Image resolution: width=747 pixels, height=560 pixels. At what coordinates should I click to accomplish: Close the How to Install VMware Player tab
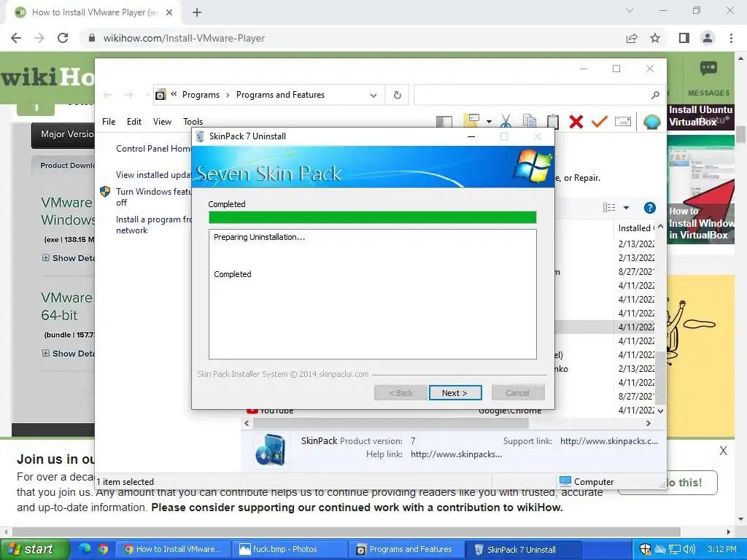[169, 12]
